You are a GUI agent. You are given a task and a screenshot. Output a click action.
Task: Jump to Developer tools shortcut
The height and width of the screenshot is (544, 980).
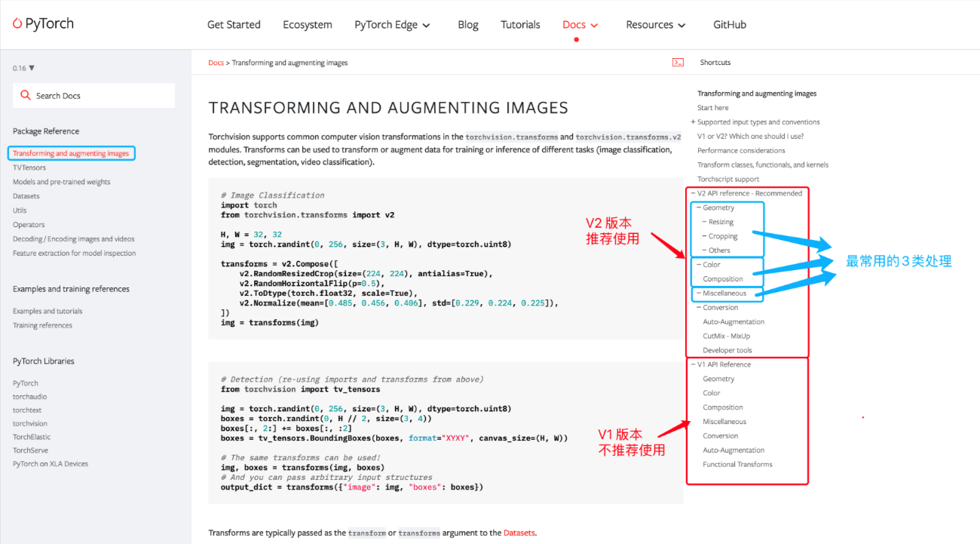(727, 350)
